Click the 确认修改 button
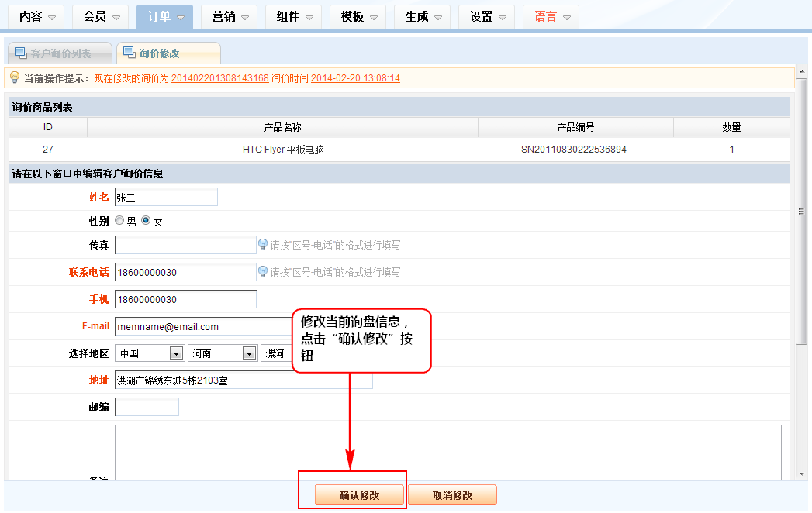Viewport: 812px width, 513px height. 359,495
